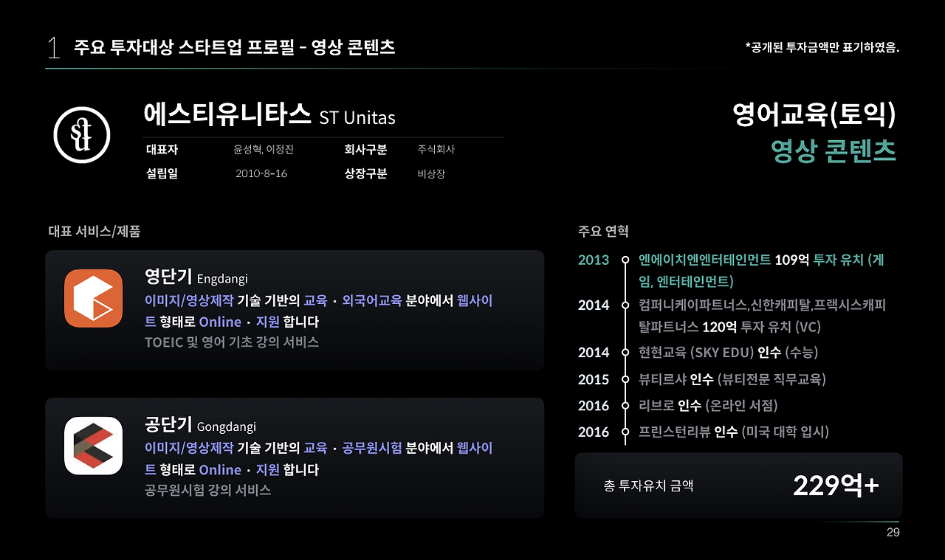Viewport: 945px width, 560px height.
Task: Click the English name ST Unitas
Action: (x=357, y=117)
